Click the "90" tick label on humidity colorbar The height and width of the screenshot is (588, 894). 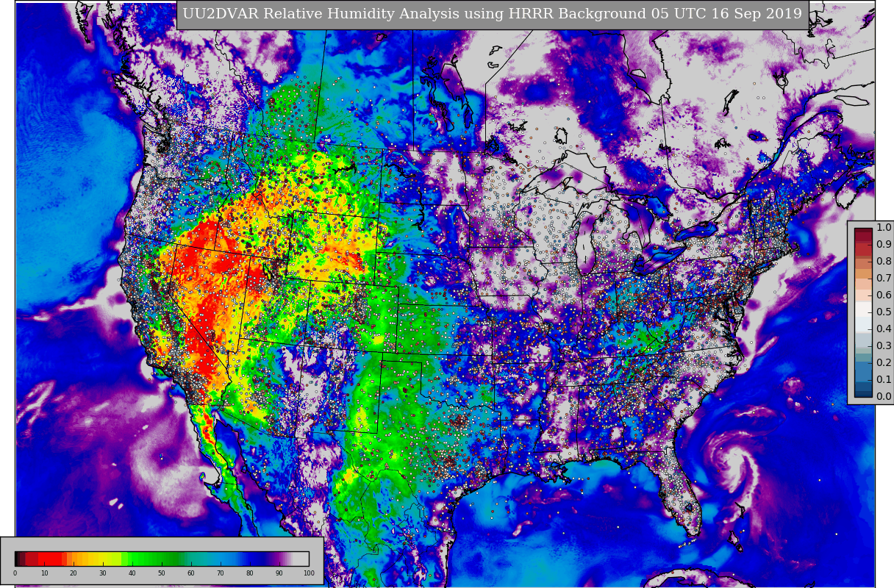click(279, 573)
